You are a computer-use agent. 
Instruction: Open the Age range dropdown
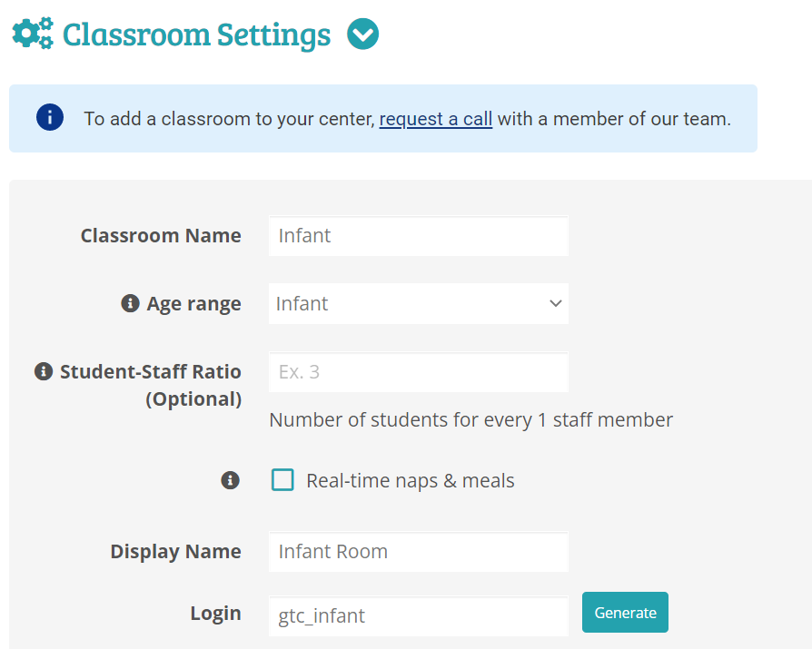[x=418, y=303]
